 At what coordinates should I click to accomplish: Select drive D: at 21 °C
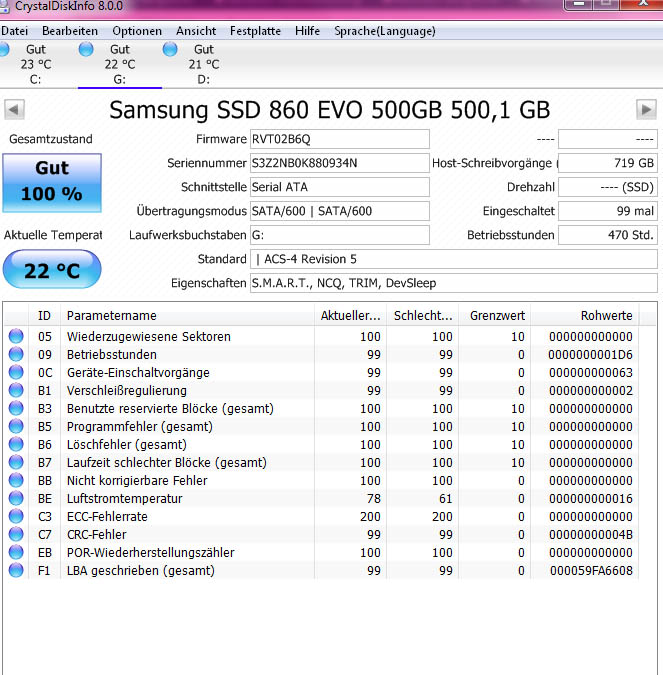point(204,64)
